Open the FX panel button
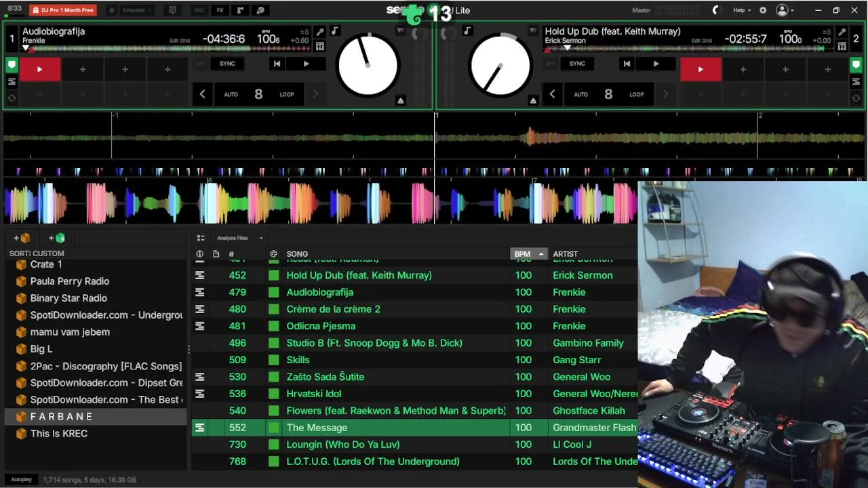This screenshot has height=488, width=868. [220, 10]
